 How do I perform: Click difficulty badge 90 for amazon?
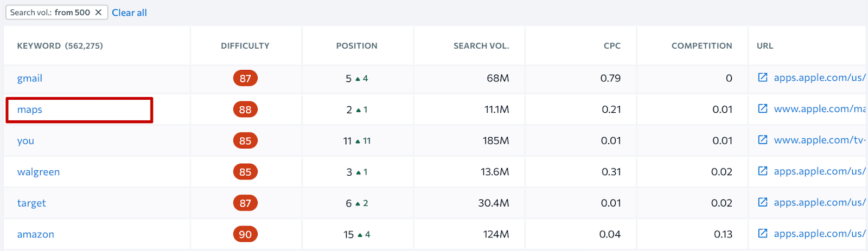pyautogui.click(x=245, y=234)
